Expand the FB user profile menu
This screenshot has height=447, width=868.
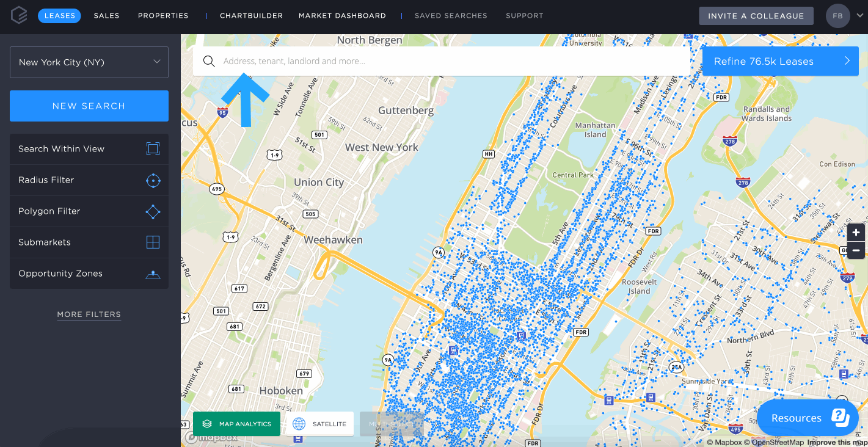(845, 16)
